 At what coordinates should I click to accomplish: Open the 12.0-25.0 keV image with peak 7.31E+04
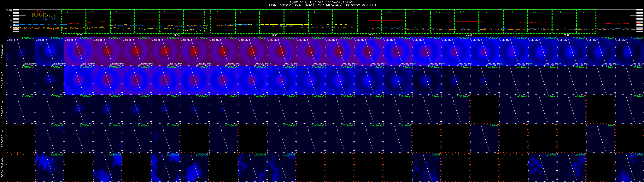(397, 109)
